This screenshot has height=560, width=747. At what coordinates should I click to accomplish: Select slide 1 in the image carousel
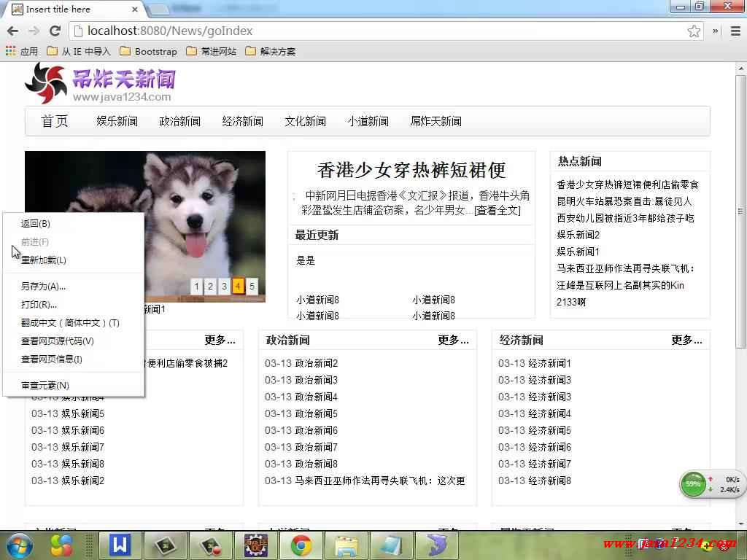coord(196,286)
